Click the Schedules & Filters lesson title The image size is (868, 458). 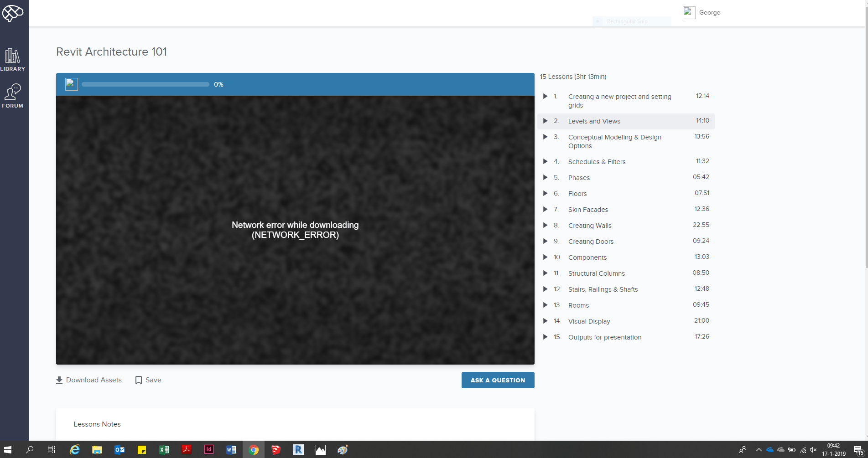597,162
